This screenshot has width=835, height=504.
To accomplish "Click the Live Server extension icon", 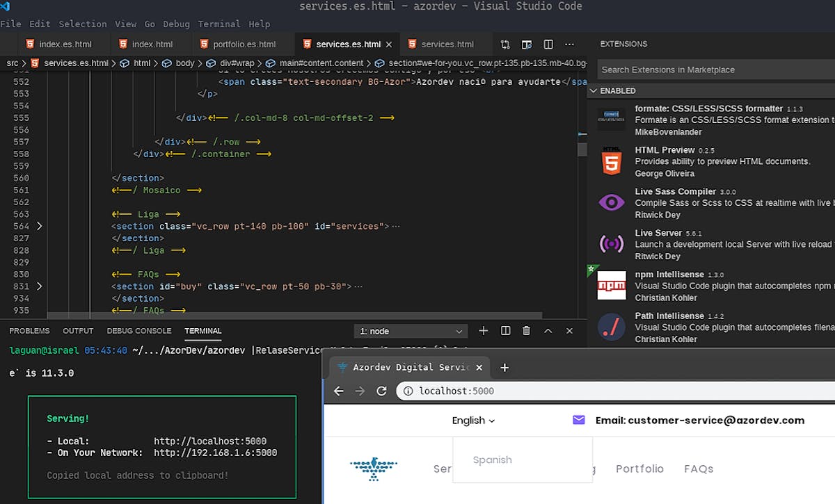I will (x=611, y=243).
